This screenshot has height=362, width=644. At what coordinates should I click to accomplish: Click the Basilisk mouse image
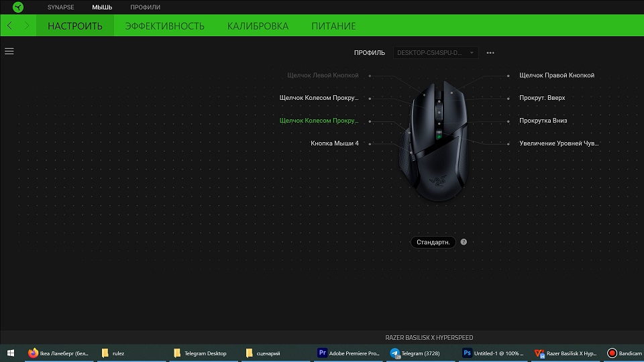(435, 141)
